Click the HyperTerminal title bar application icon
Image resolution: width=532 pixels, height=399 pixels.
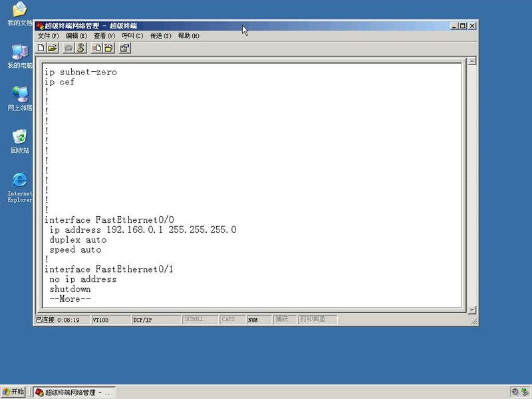[x=40, y=26]
